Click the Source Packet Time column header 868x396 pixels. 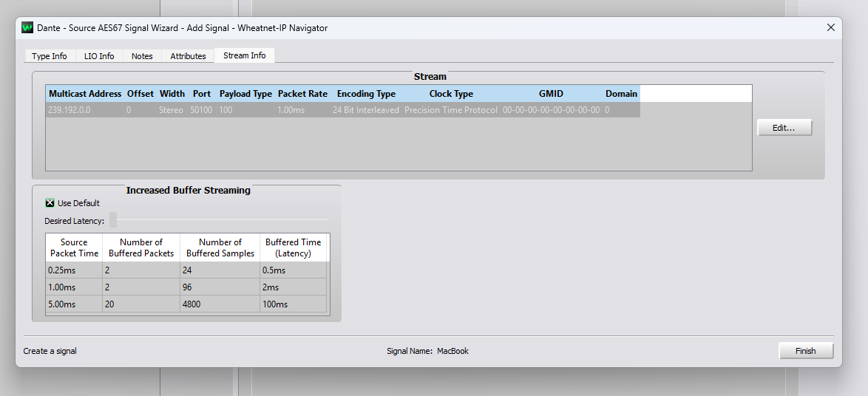click(x=74, y=247)
